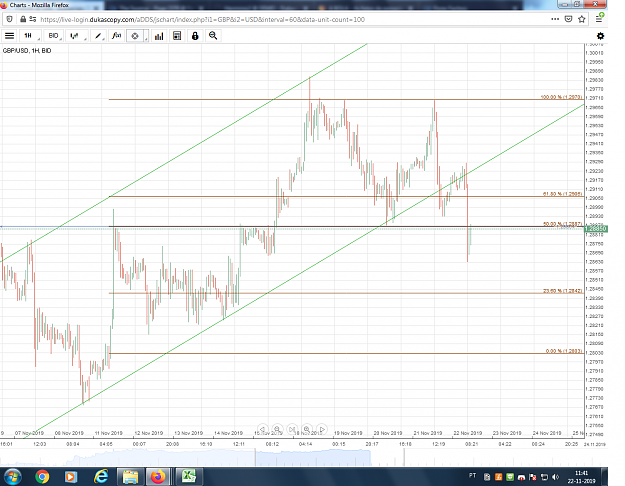Open the pencil drawing tools dropdown
The width and height of the screenshot is (625, 486).
click(x=98, y=36)
